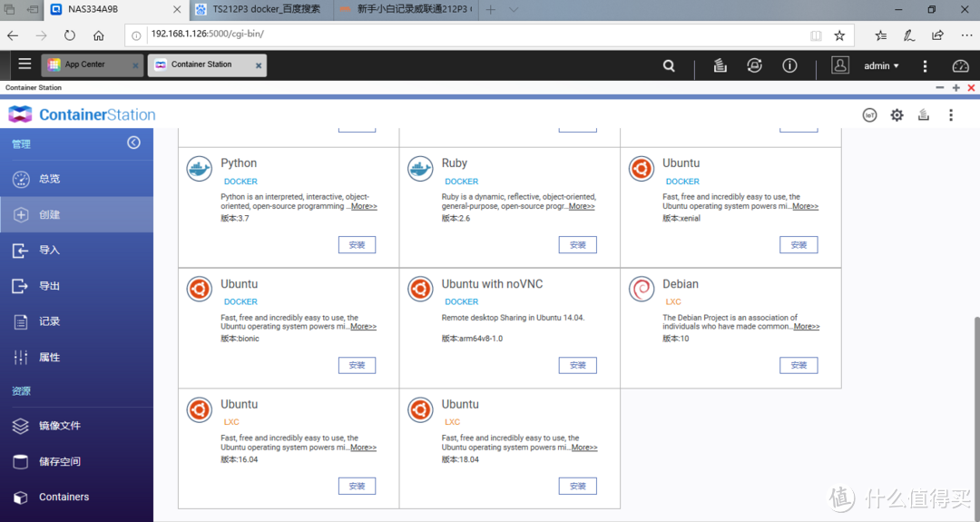Click the background tasks stack icon

click(720, 65)
